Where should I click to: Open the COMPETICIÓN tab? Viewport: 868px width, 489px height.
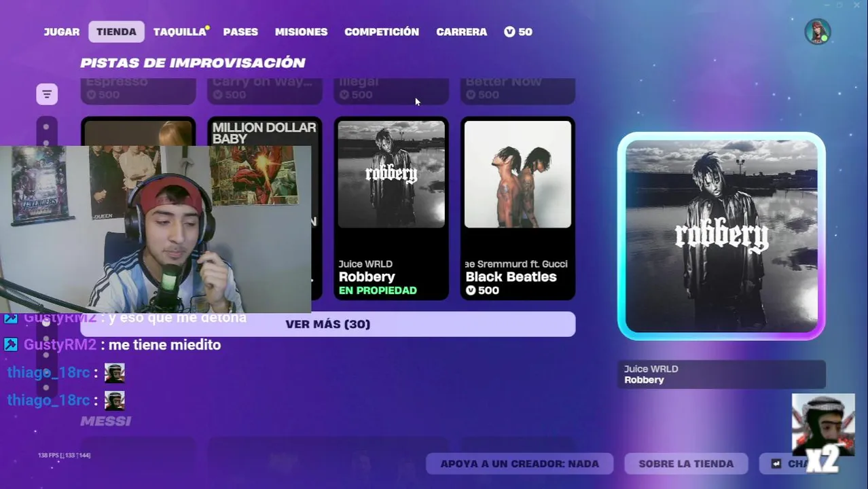pyautogui.click(x=382, y=32)
